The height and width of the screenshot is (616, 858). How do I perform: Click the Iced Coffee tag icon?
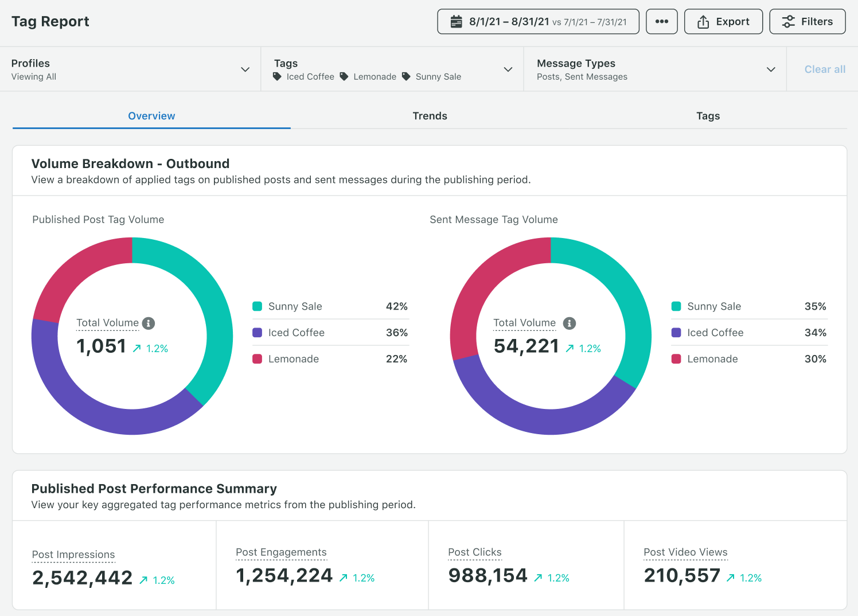tap(278, 77)
